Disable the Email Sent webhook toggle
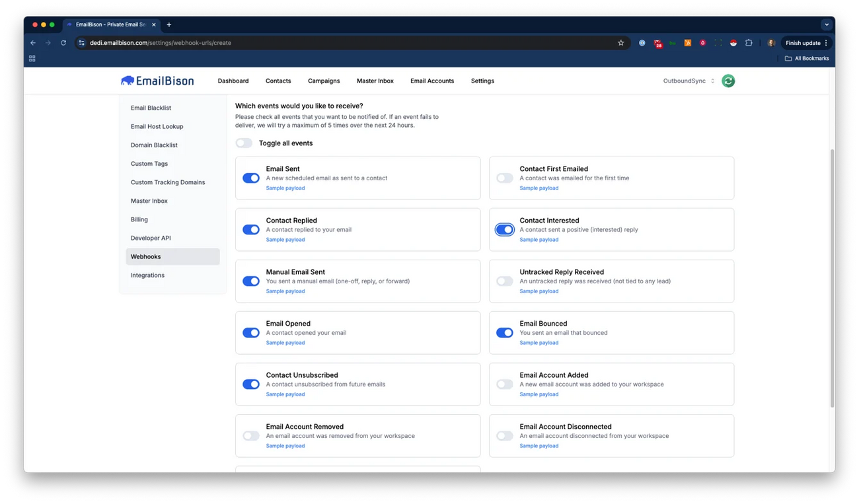859x504 pixels. point(250,178)
